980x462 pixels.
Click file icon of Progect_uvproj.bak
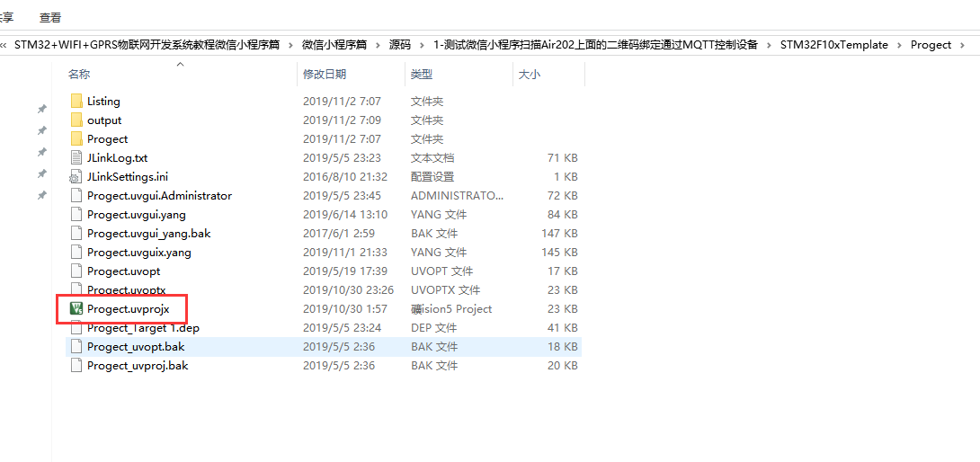[76, 366]
